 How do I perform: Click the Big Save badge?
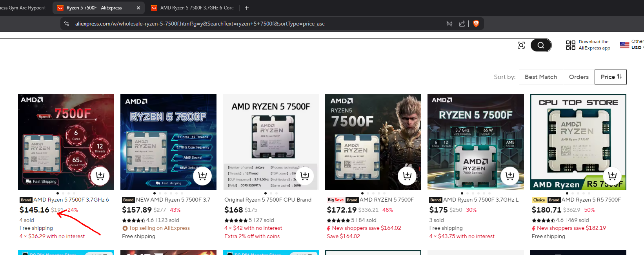336,200
